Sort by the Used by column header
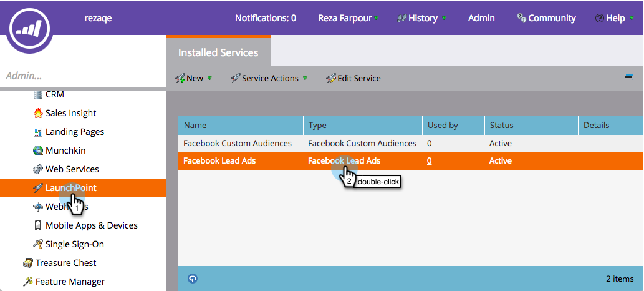This screenshot has width=644, height=291. click(x=453, y=125)
